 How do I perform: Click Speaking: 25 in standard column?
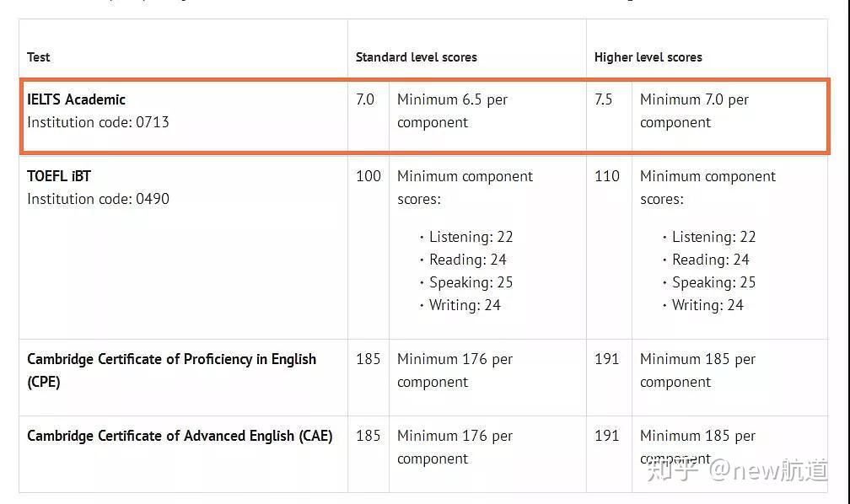point(471,282)
